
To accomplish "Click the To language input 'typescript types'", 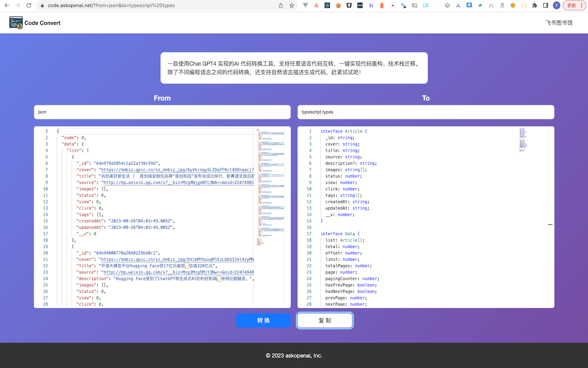I will pos(426,112).
